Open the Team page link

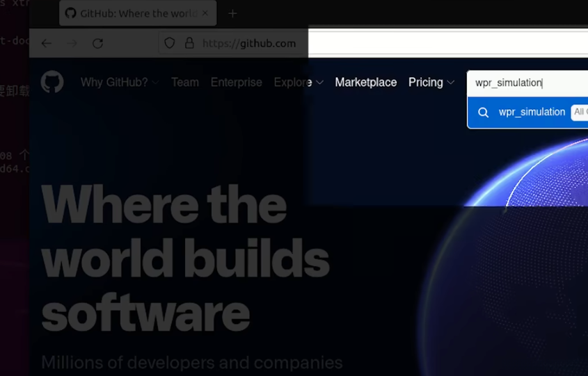coord(185,83)
